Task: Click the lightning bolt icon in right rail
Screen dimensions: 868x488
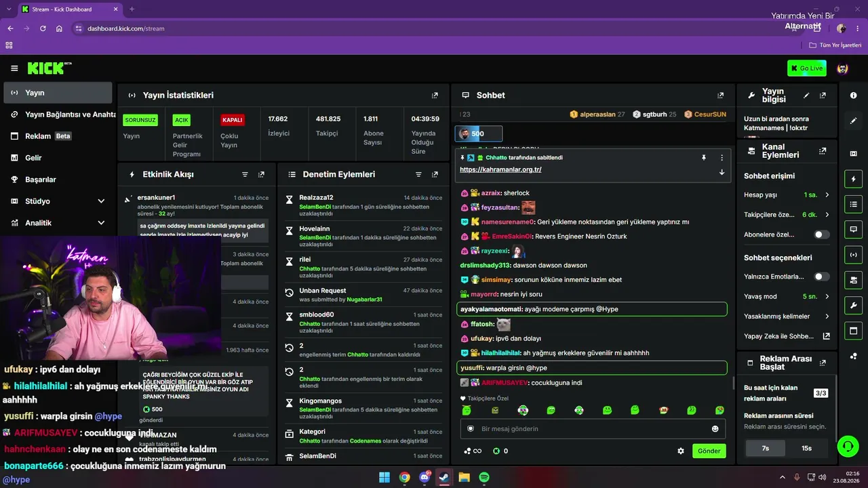Action: click(x=853, y=179)
